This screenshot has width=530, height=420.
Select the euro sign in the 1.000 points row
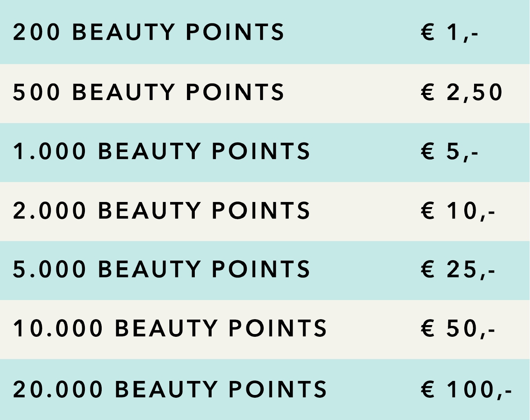click(x=428, y=151)
